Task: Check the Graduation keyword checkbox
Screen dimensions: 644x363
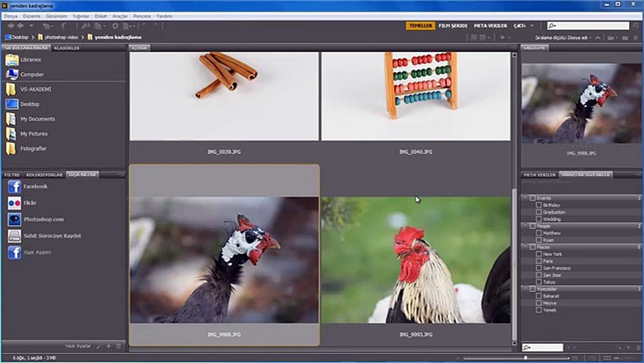Action: [x=539, y=212]
